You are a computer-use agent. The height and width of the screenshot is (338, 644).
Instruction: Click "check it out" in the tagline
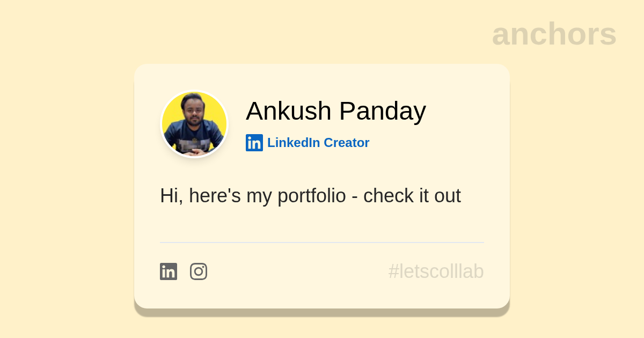point(412,196)
